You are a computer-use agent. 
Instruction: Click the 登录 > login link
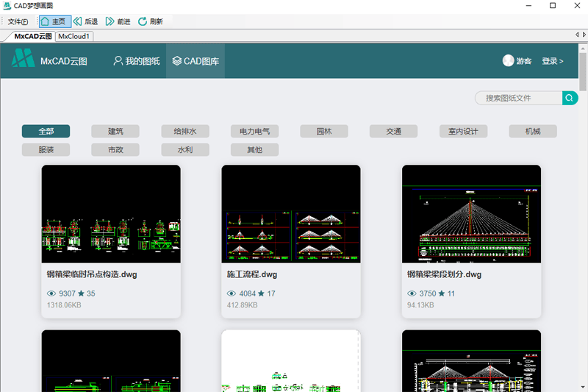pos(552,61)
